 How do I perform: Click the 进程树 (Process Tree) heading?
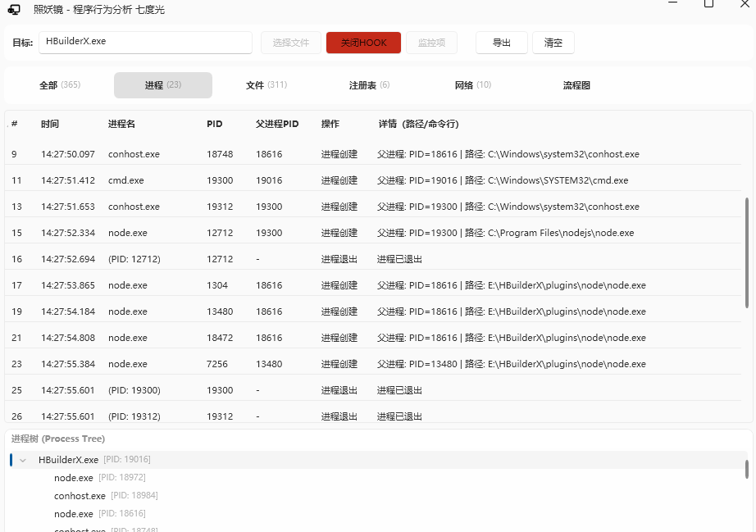pos(58,439)
